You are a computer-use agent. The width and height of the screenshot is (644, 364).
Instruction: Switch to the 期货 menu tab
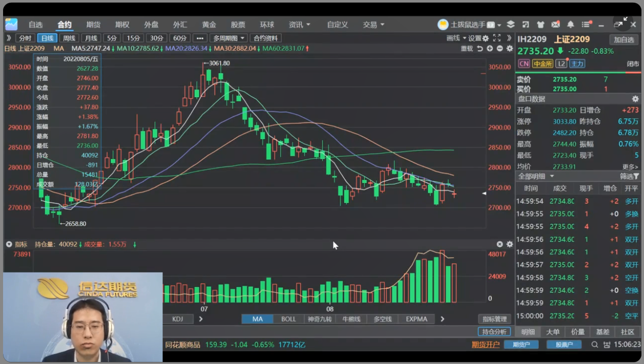[93, 25]
